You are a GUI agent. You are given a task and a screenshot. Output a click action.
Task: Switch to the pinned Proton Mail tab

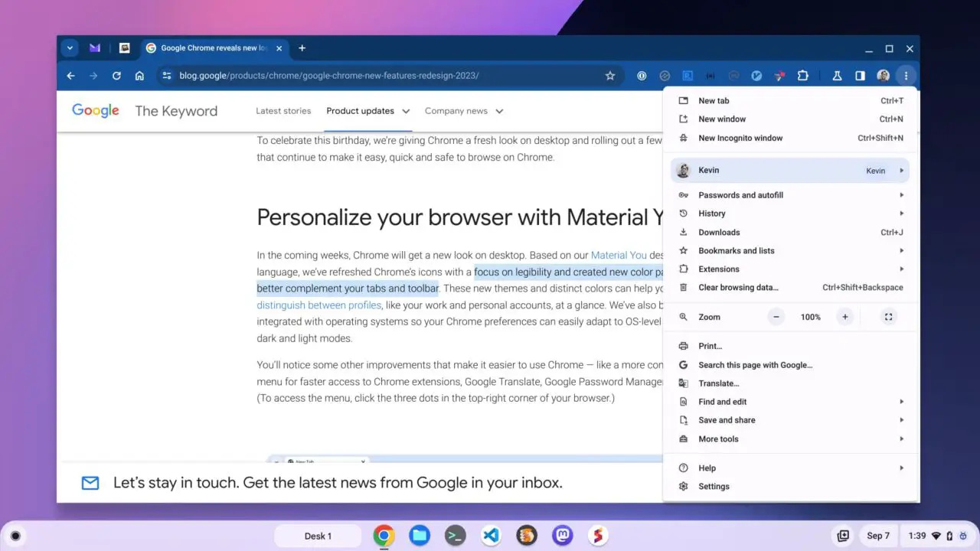coord(95,48)
